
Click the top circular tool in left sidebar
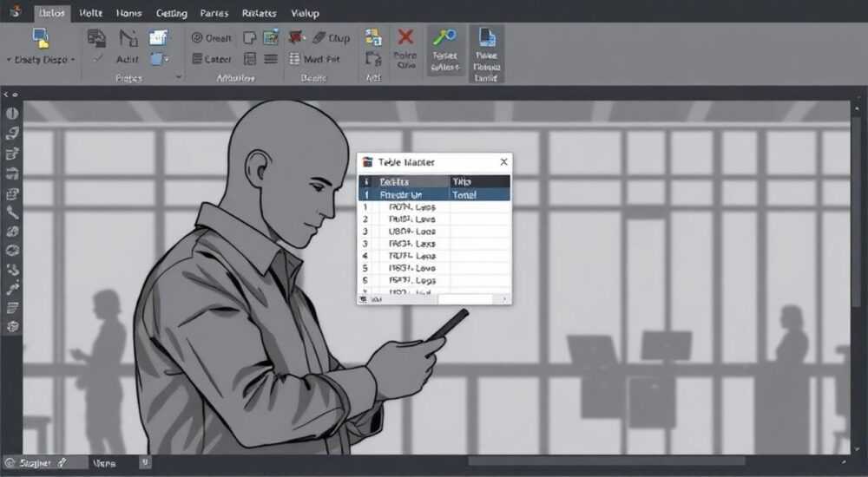tap(12, 114)
